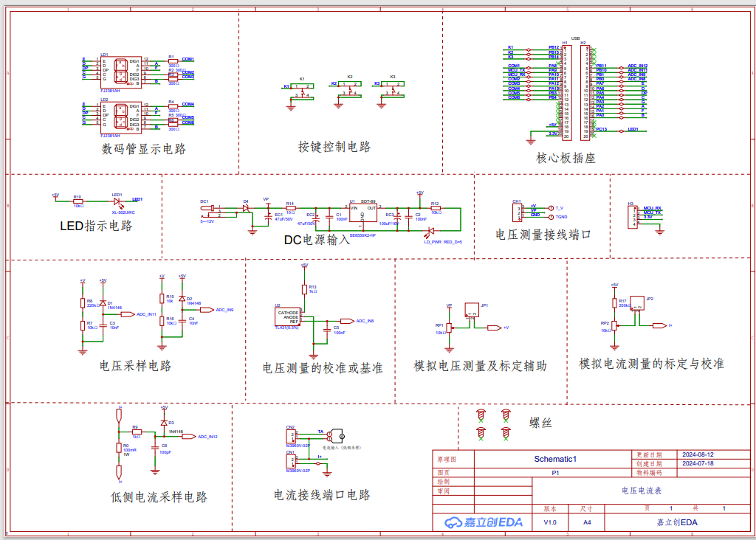Click the DC电源输入 label

click(317, 240)
